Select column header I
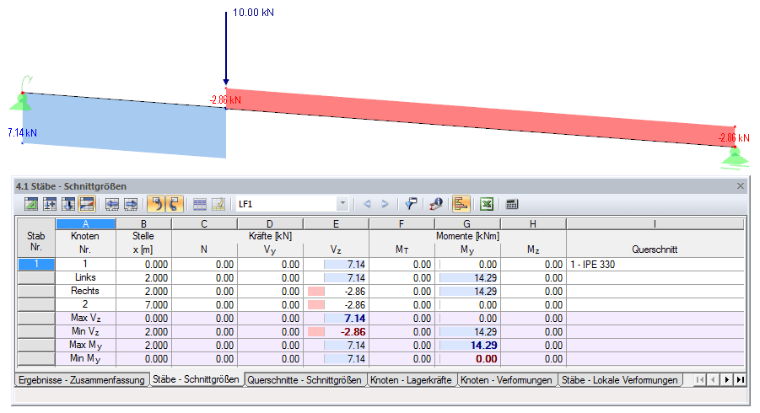The image size is (760, 413). point(655,224)
